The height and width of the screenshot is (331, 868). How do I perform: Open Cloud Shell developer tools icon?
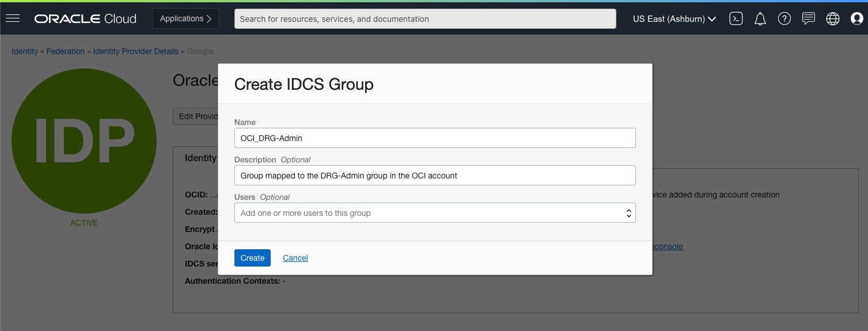coord(736,18)
